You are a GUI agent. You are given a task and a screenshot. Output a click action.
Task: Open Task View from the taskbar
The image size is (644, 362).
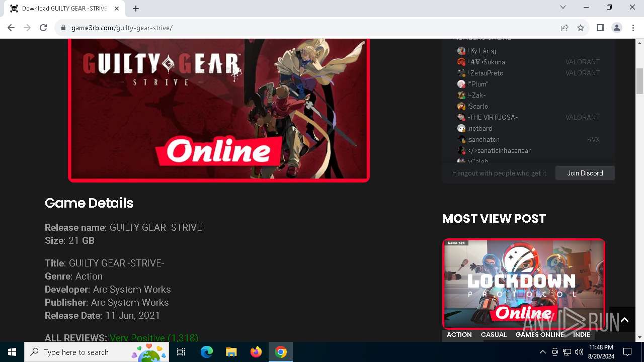tap(181, 352)
